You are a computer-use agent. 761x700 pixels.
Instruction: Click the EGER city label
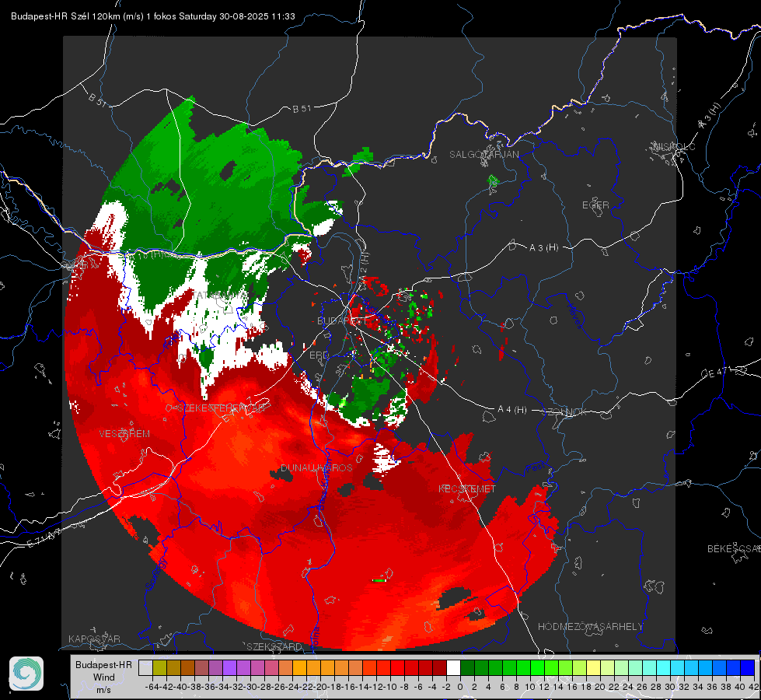pyautogui.click(x=595, y=205)
